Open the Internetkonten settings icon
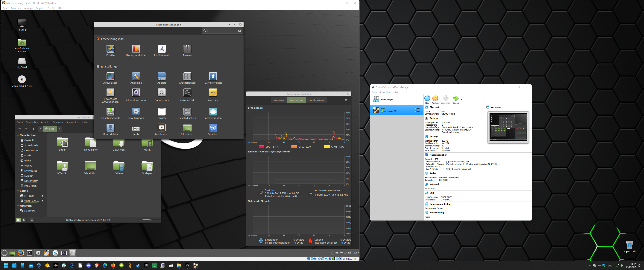 pyautogui.click(x=213, y=112)
